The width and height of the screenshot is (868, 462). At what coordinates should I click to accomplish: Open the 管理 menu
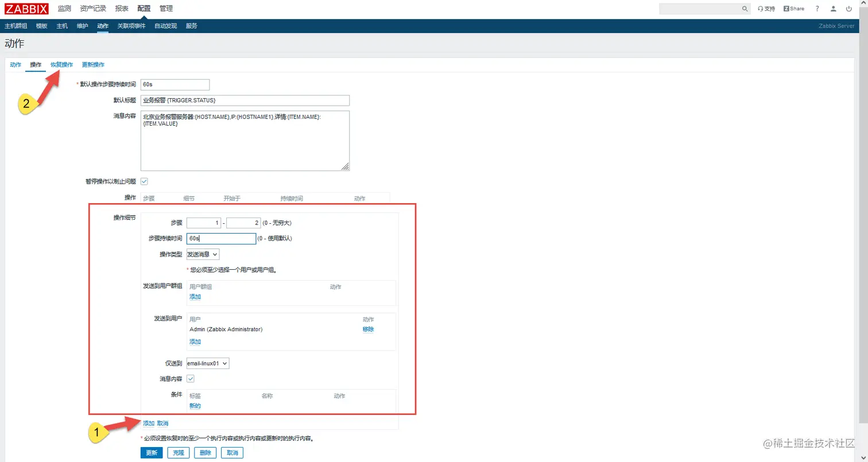166,9
